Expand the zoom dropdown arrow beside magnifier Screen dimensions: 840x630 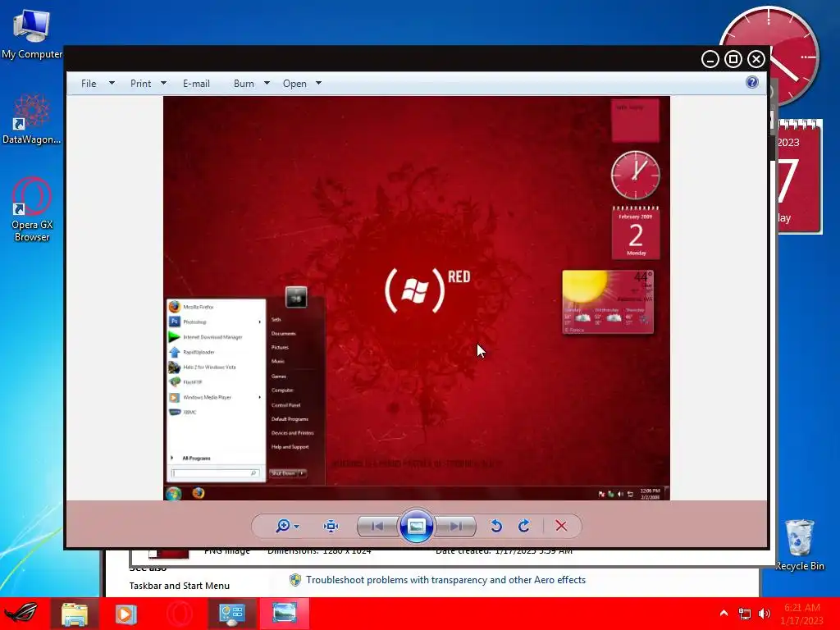pyautogui.click(x=297, y=527)
